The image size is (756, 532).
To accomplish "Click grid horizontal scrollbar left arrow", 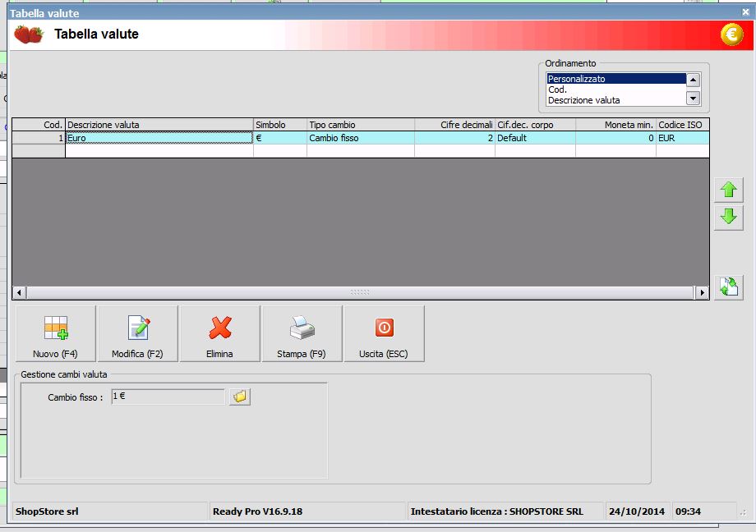I will [x=19, y=292].
